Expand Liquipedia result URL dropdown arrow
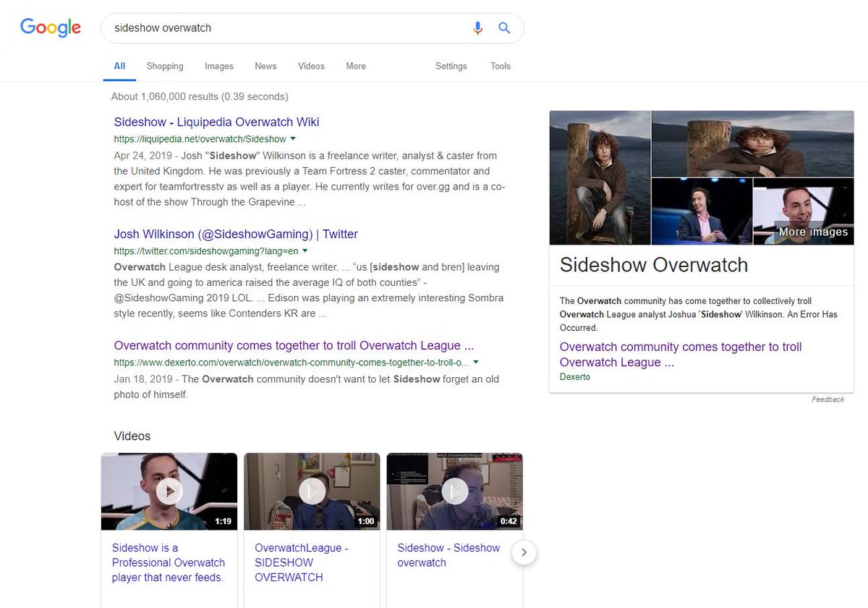 (293, 138)
